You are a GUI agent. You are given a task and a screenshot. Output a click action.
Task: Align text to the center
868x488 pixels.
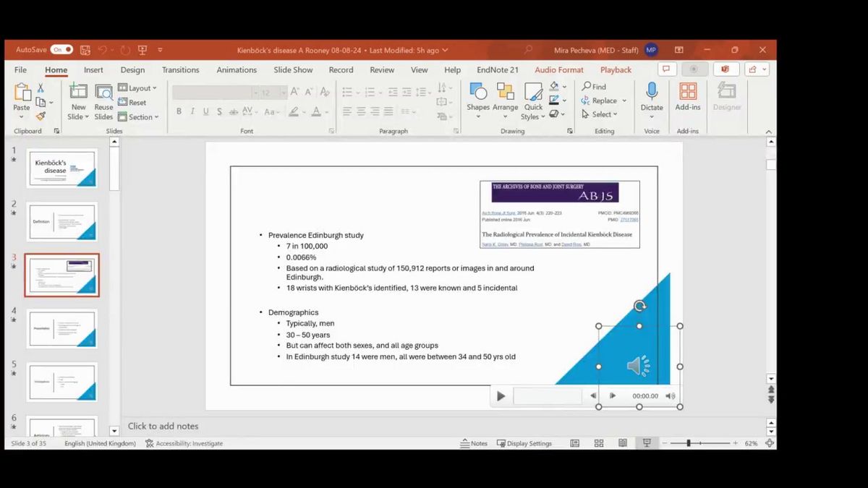[361, 111]
